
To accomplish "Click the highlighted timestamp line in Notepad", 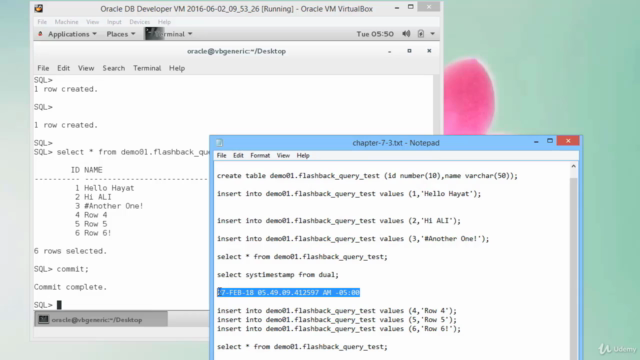I will 288,293.
